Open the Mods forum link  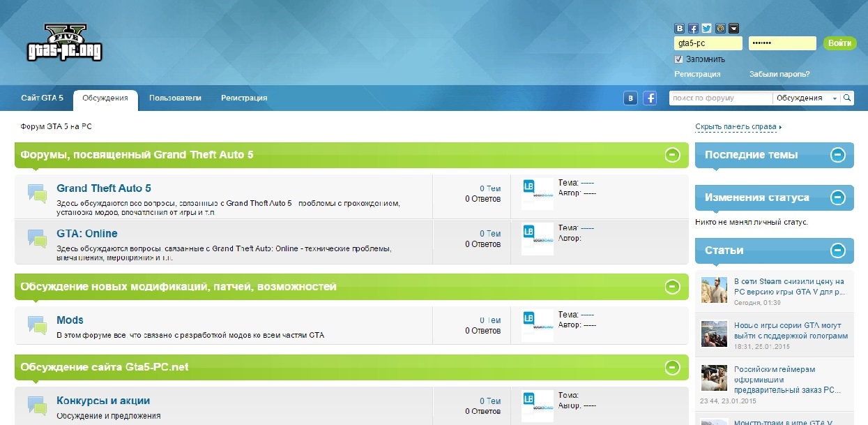(70, 320)
